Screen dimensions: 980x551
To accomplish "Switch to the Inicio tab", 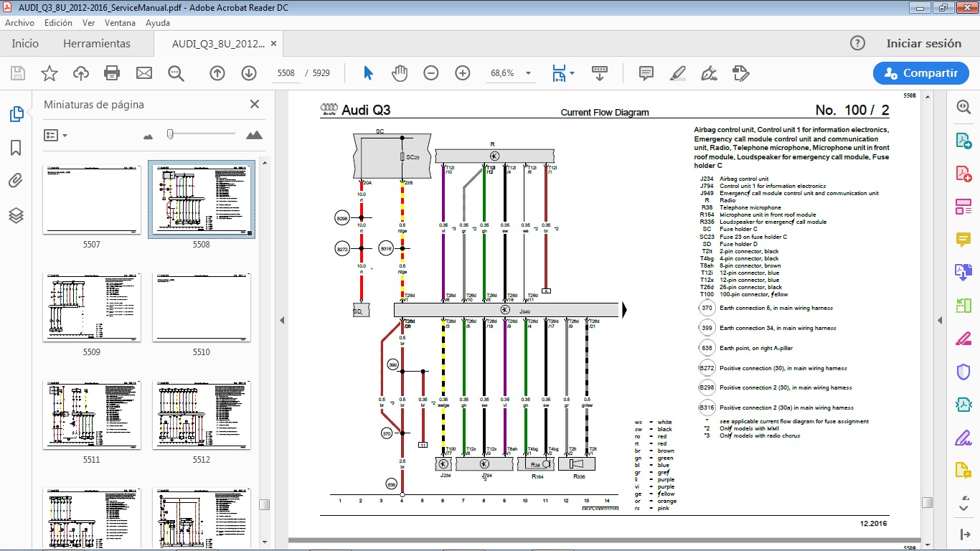I will click(25, 43).
